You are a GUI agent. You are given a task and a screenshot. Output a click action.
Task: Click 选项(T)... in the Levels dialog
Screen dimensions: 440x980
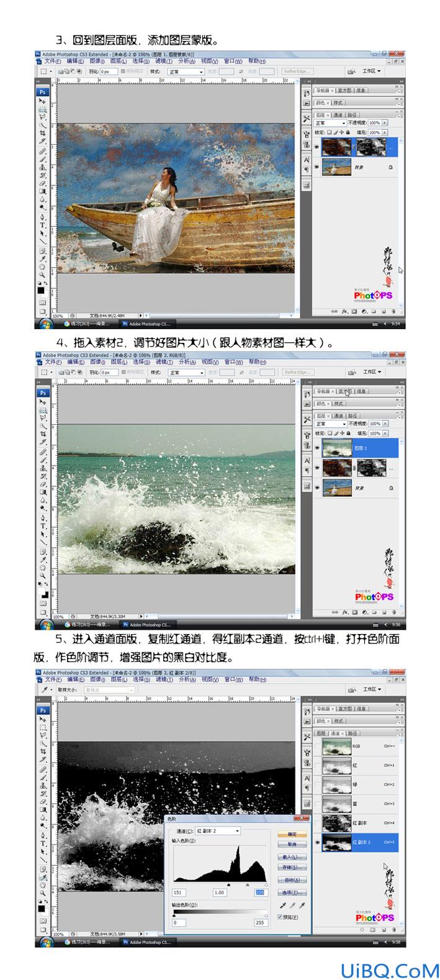[292, 892]
